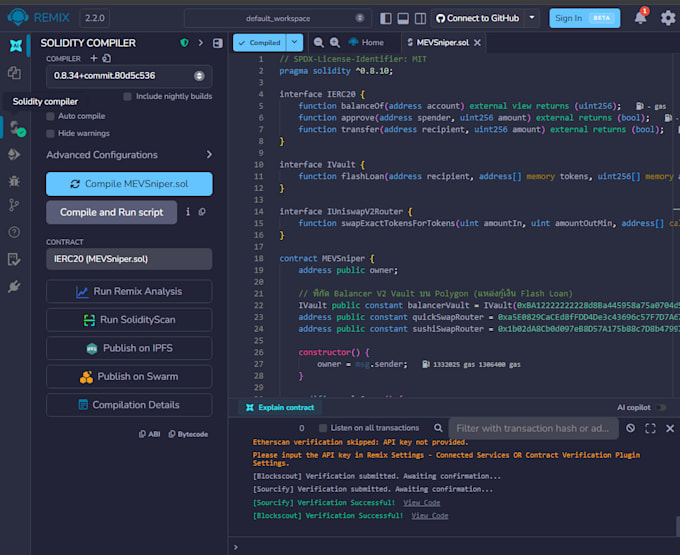Click the pin panel icon in compiler header

click(x=218, y=43)
